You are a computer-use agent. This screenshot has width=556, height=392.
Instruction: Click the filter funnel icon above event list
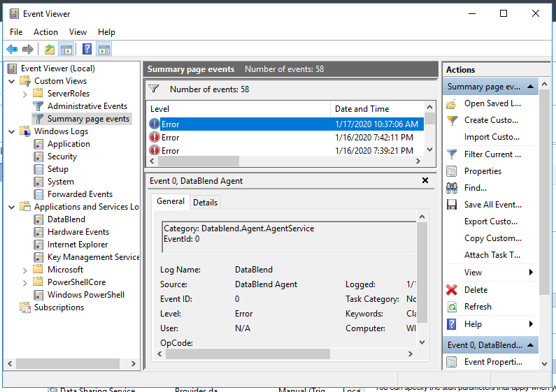click(x=154, y=89)
